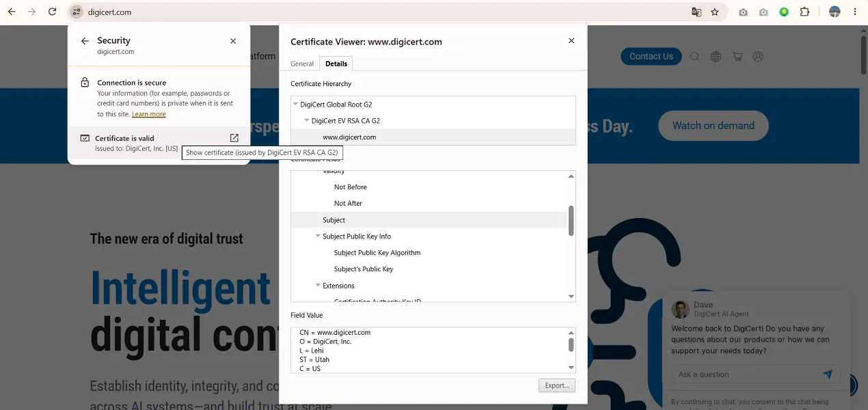This screenshot has height=410, width=868.
Task: Click the translate page icon
Action: [696, 12]
